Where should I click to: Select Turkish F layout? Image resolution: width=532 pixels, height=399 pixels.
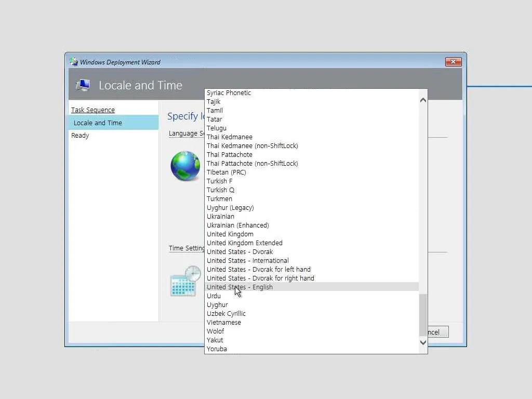point(312,181)
